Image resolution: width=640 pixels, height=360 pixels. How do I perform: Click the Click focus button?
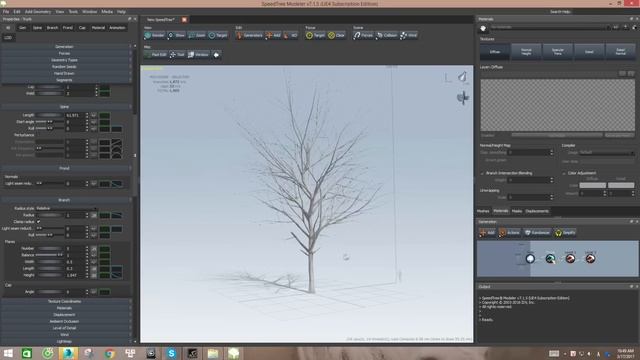pyautogui.click(x=337, y=36)
